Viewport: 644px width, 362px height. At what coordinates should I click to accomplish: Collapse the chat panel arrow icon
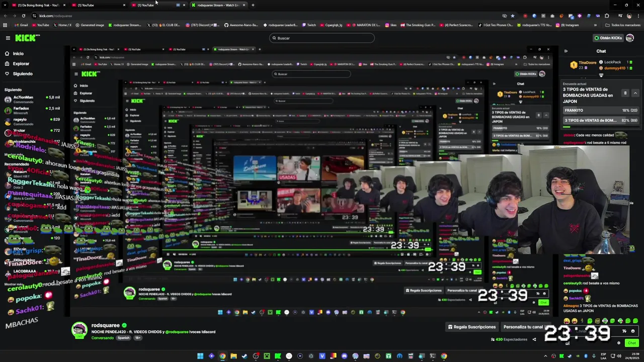[x=566, y=51]
